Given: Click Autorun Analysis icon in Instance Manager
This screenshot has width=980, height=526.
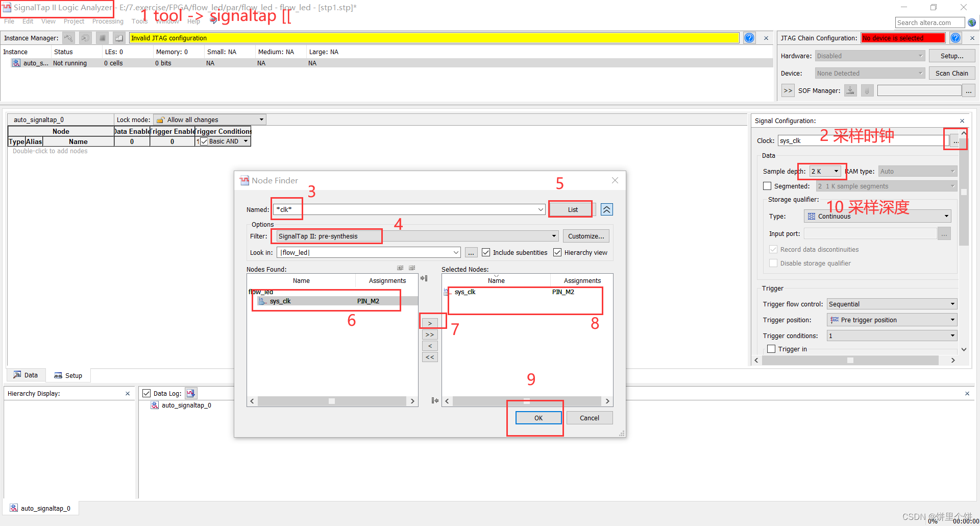Looking at the screenshot, I should coord(85,38).
